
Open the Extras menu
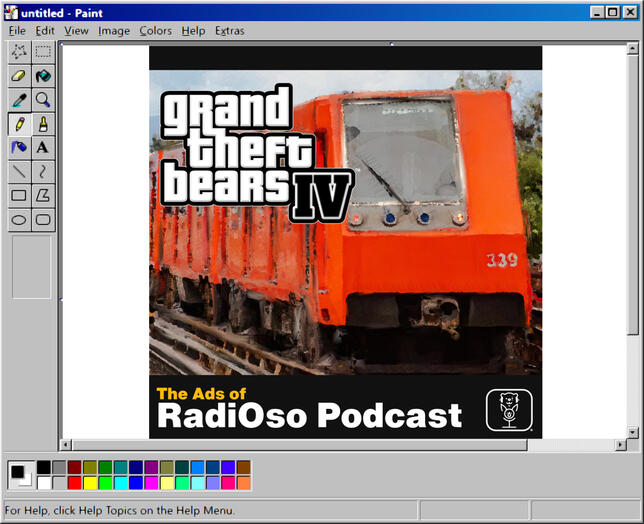point(230,31)
